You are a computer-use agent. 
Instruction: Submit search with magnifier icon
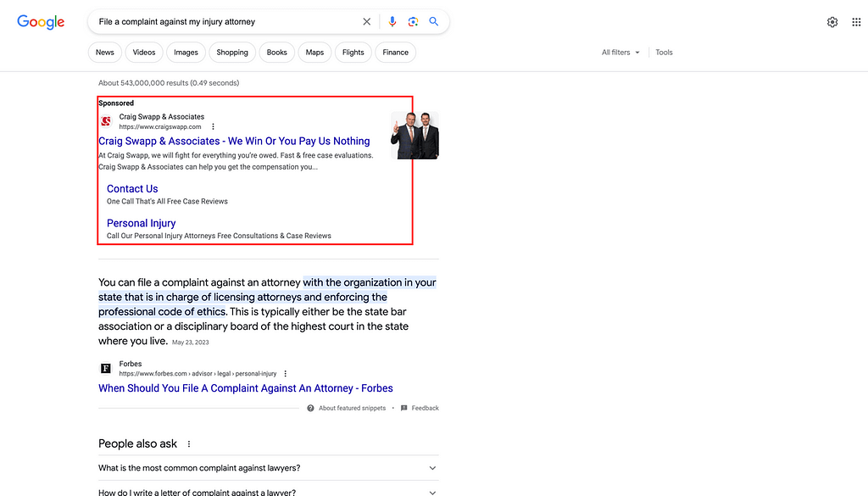[434, 21]
